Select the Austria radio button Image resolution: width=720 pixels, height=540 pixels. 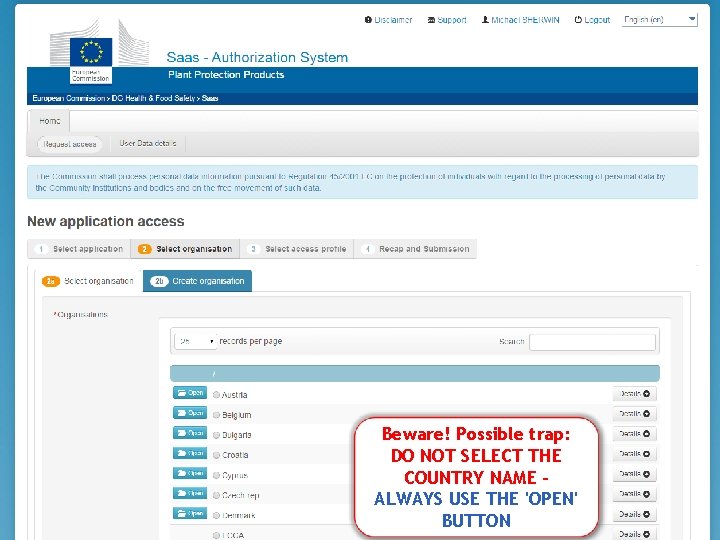click(216, 394)
